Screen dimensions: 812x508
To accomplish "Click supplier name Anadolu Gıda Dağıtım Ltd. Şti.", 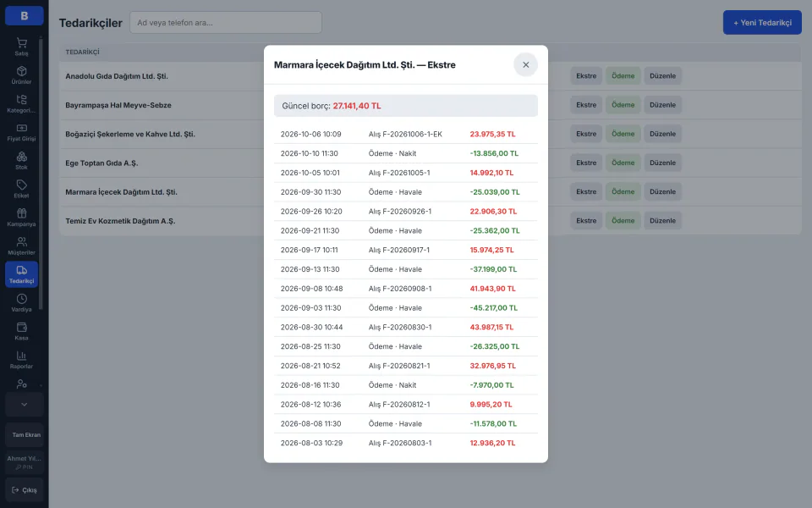I will click(117, 76).
